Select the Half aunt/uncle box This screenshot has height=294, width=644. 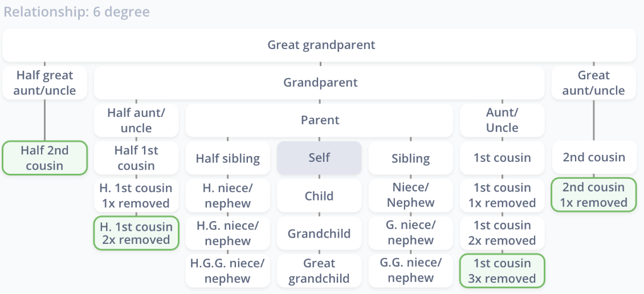click(x=136, y=120)
